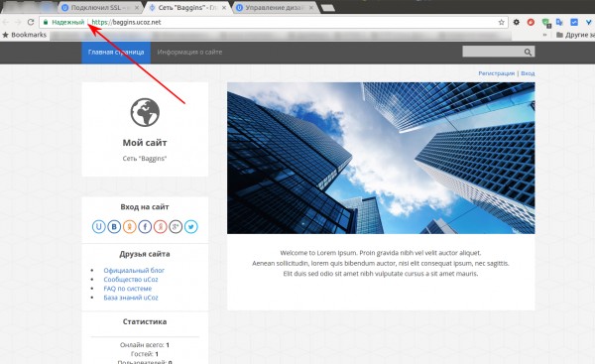Viewport: 595px width, 364px height.
Task: Open a new browser tab
Action: (328, 8)
